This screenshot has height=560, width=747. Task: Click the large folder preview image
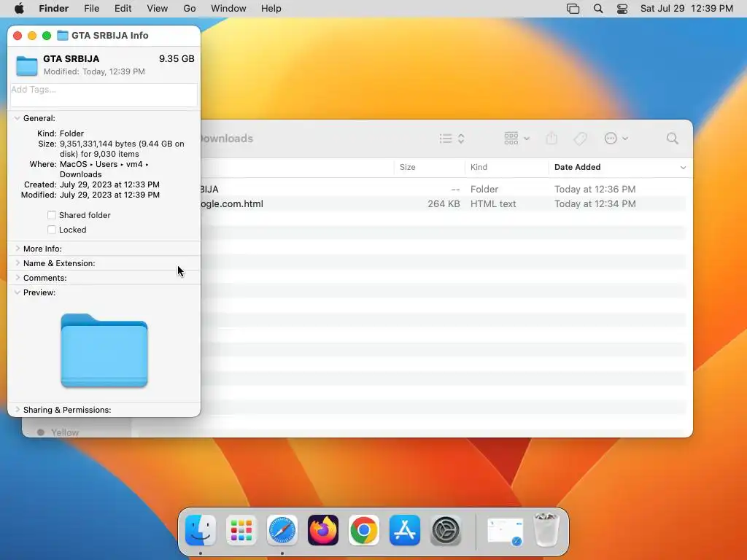[104, 350]
